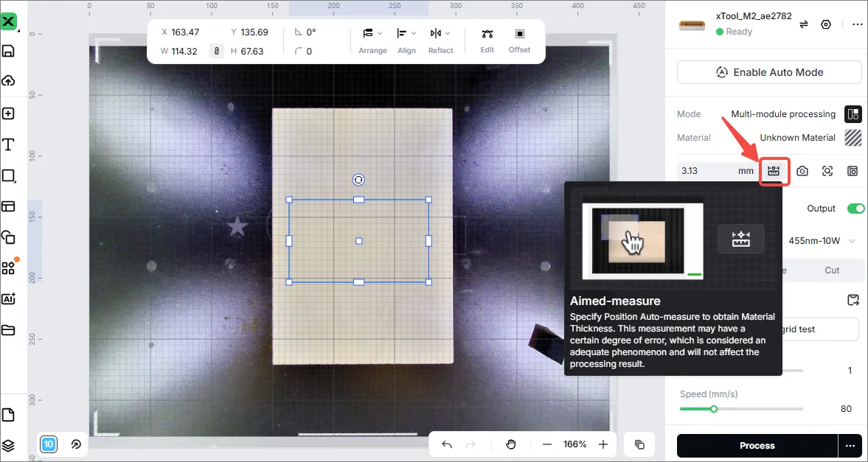
Task: Toggle the Output switch
Action: [855, 209]
